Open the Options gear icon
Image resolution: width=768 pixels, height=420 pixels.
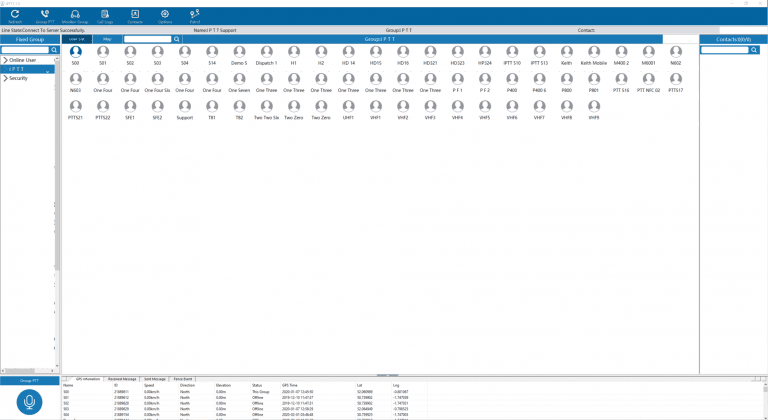click(x=165, y=14)
